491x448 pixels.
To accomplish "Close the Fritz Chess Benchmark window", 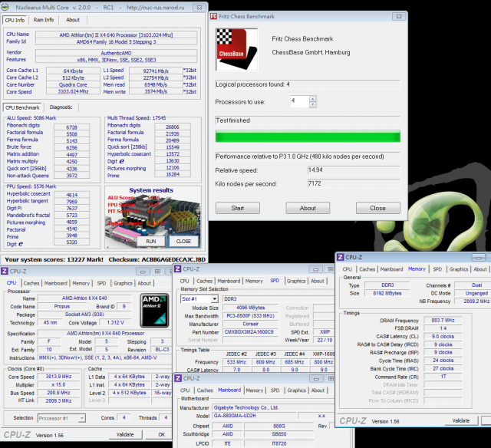I will (x=399, y=16).
